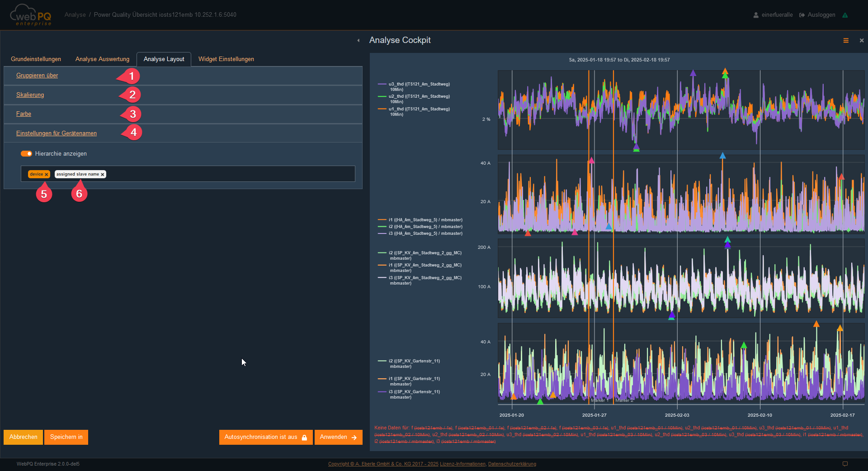
Task: Remove the assigned slave name tag
Action: (103, 175)
